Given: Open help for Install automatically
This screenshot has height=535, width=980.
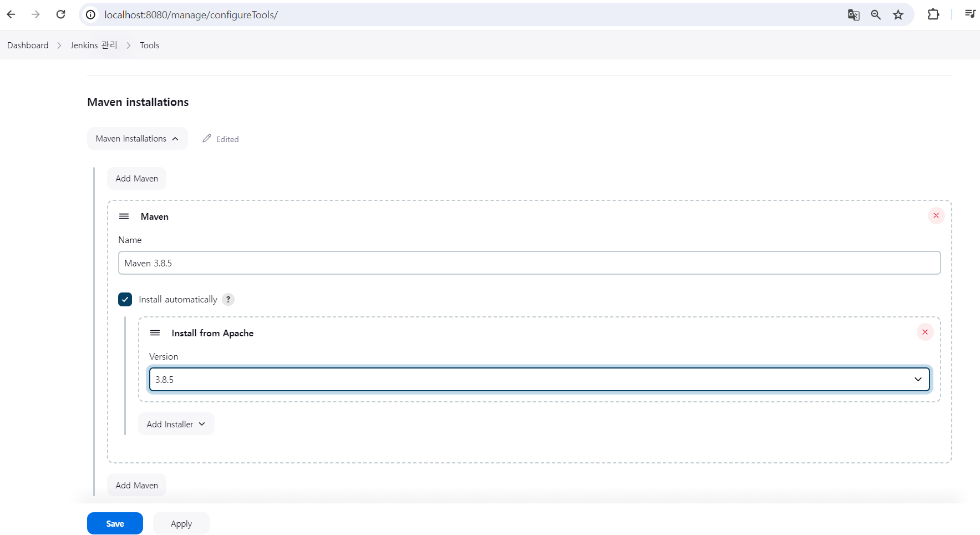Looking at the screenshot, I should click(x=228, y=300).
